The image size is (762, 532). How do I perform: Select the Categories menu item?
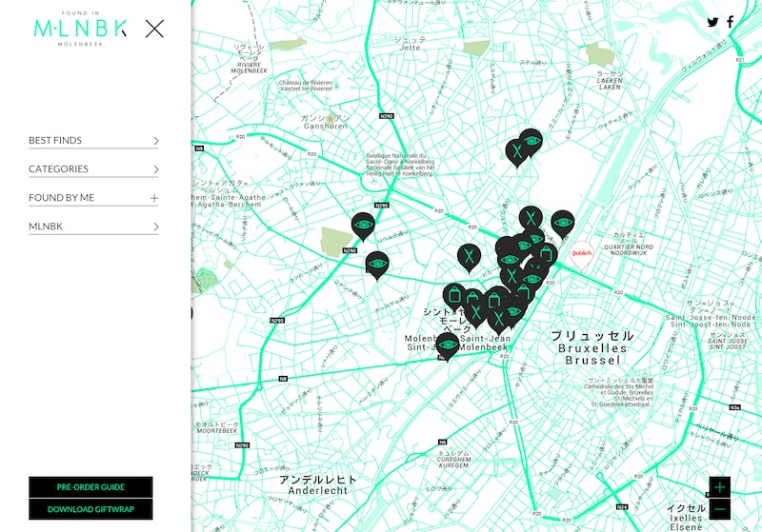58,169
